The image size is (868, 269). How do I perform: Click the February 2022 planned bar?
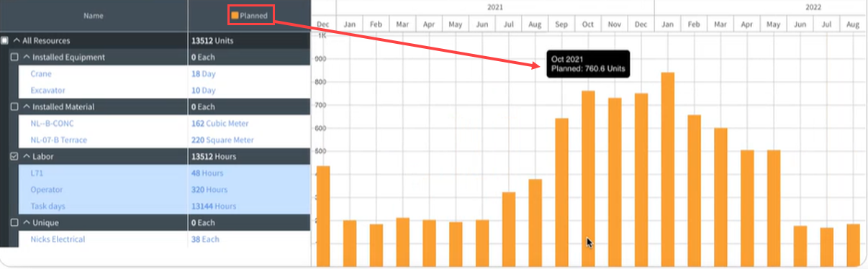(694, 191)
